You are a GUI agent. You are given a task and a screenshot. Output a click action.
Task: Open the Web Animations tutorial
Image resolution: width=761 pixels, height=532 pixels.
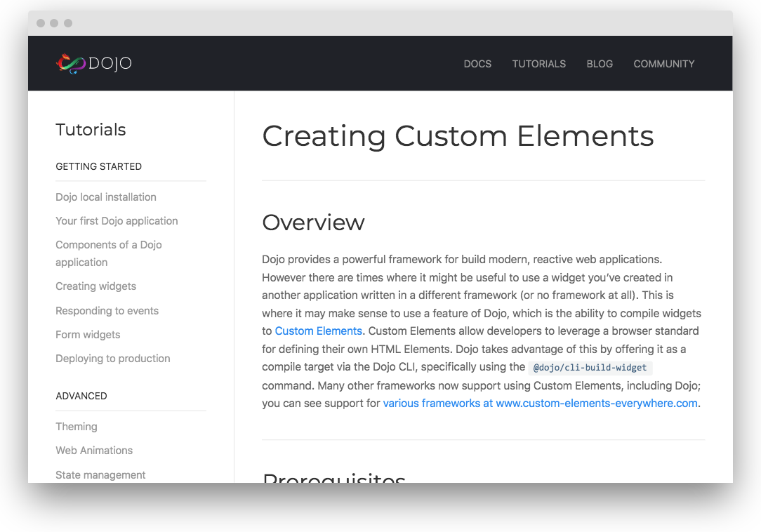click(94, 451)
